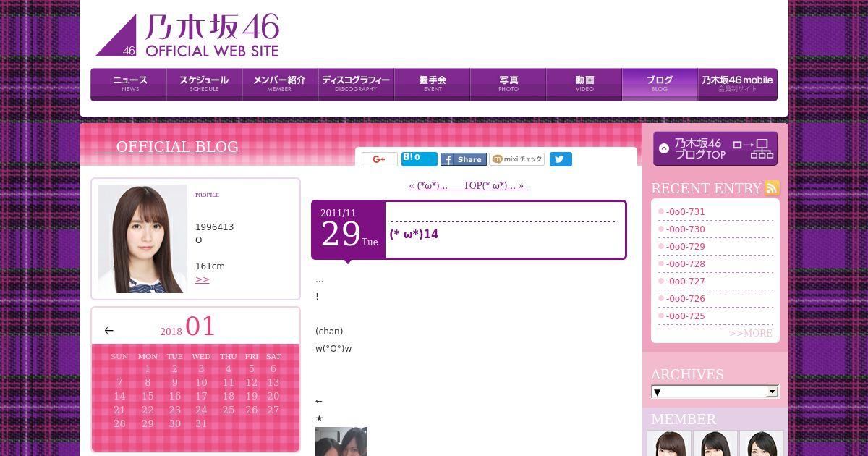Expand the ARCHIVES dropdown

[715, 392]
